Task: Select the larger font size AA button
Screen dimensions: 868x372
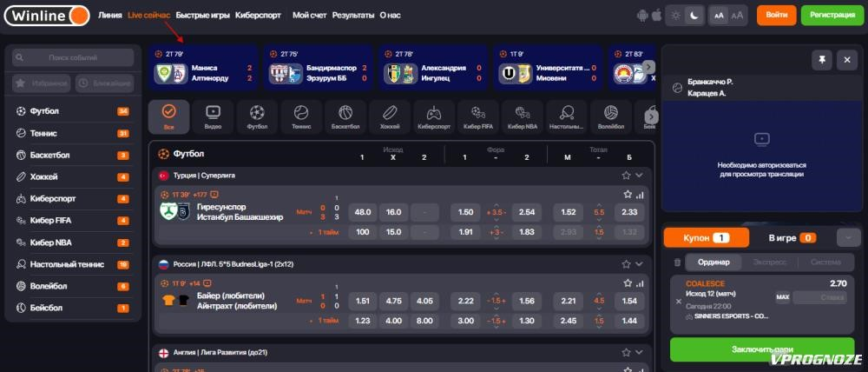Action: [x=737, y=16]
